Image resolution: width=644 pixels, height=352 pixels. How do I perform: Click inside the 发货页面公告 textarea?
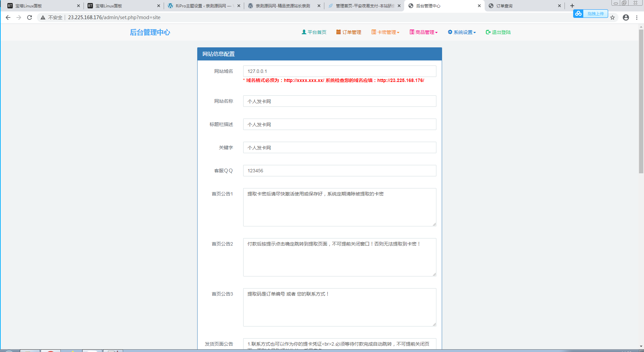pos(339,344)
